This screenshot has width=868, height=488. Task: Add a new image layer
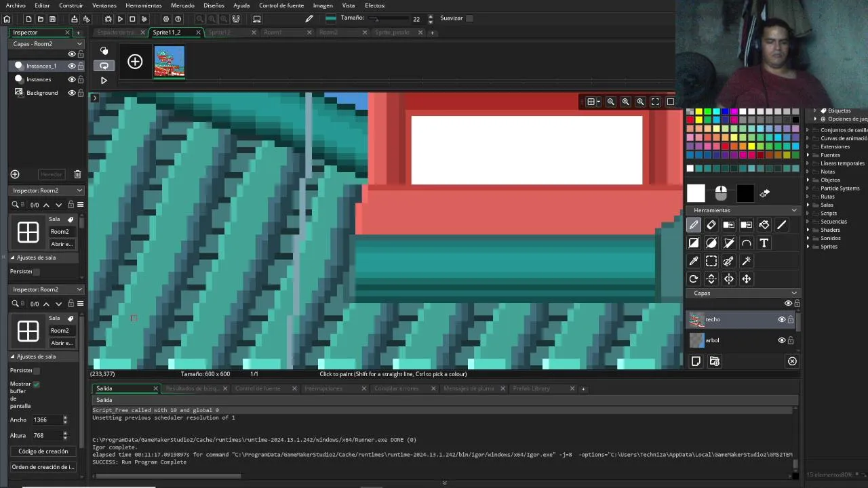[696, 361]
